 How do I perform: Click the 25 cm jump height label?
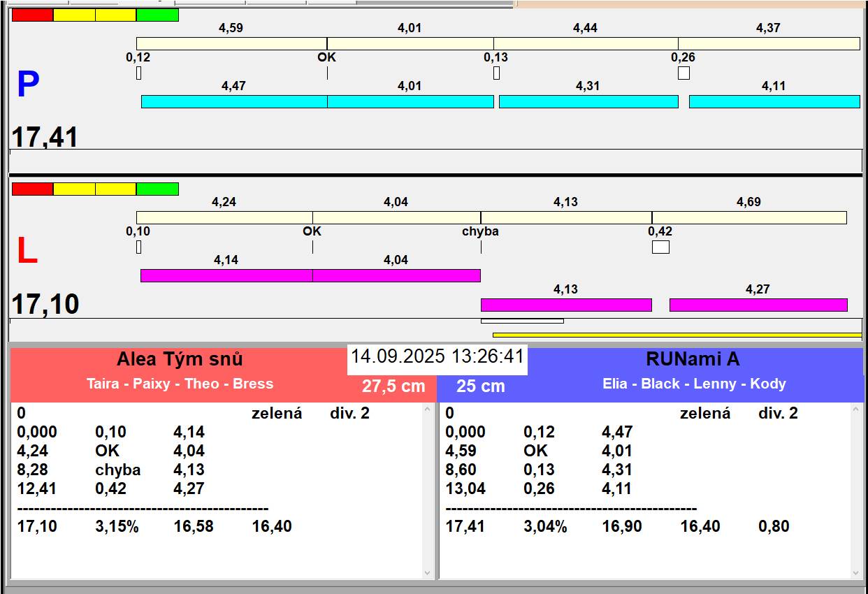pos(480,386)
